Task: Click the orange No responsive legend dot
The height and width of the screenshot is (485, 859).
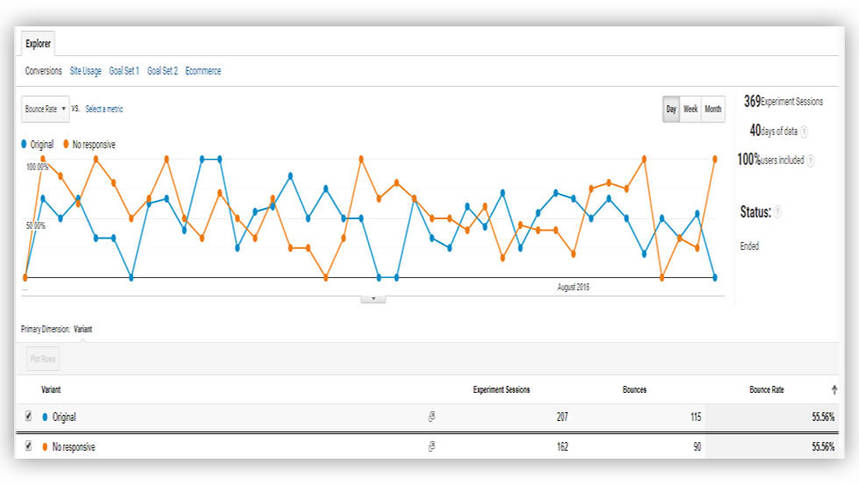Action: (x=66, y=144)
